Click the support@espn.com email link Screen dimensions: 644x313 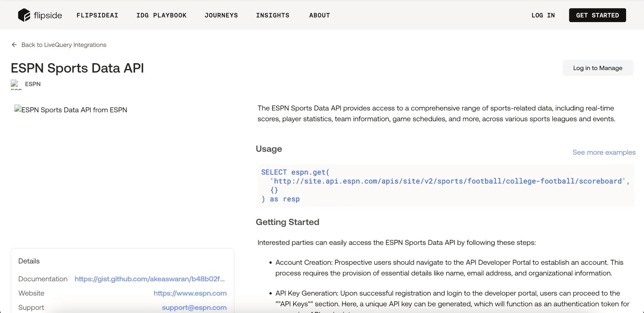coord(194,307)
